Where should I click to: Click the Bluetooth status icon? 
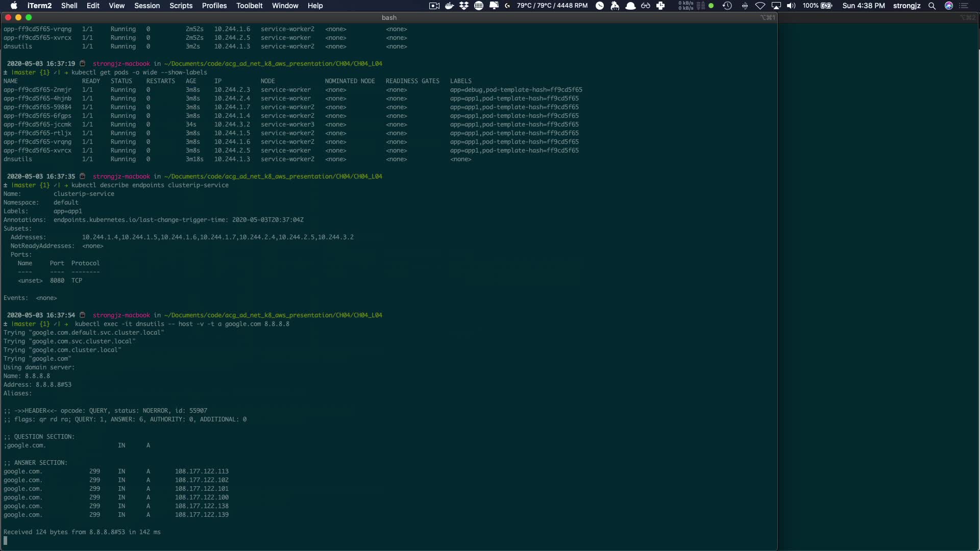click(745, 6)
